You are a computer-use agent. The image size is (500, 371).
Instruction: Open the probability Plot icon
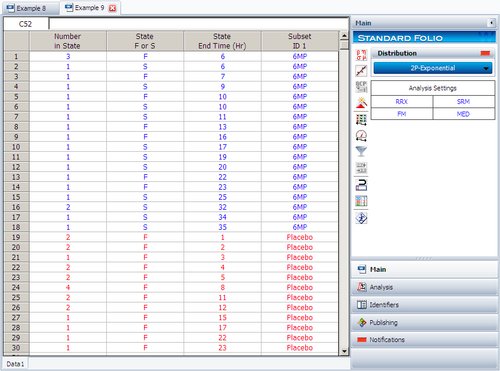[x=361, y=71]
